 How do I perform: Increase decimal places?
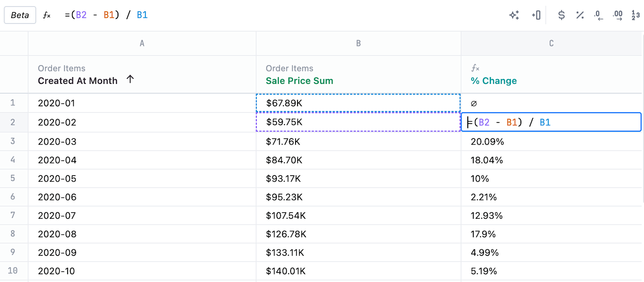coord(617,15)
